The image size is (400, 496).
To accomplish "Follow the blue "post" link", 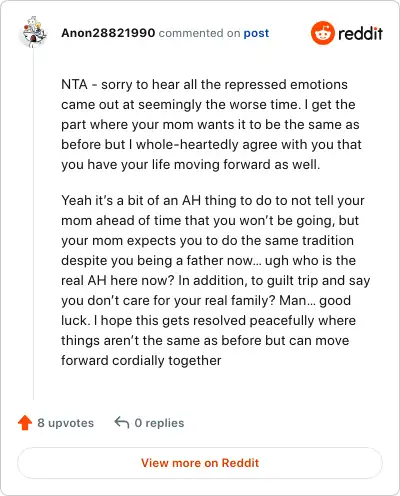I will [x=256, y=33].
